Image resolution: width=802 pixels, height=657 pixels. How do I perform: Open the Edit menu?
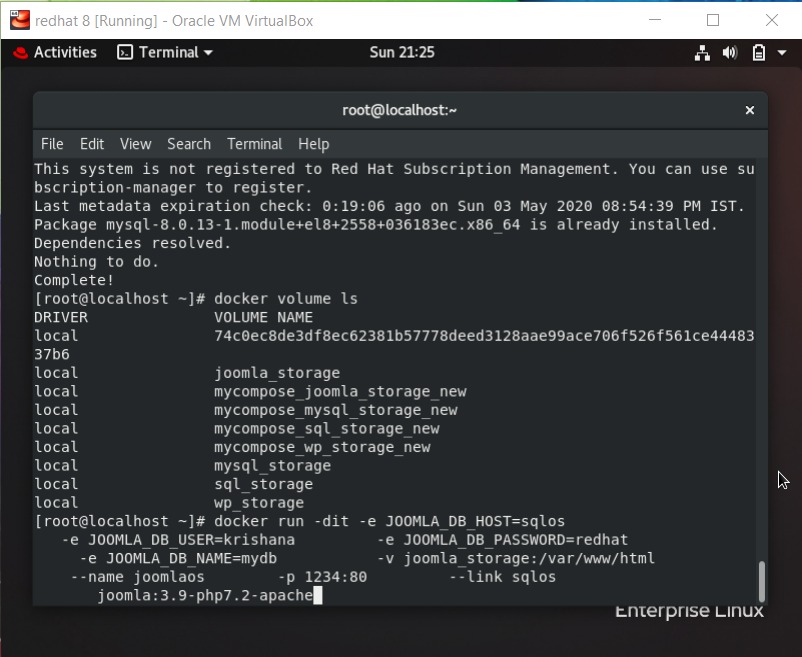92,144
